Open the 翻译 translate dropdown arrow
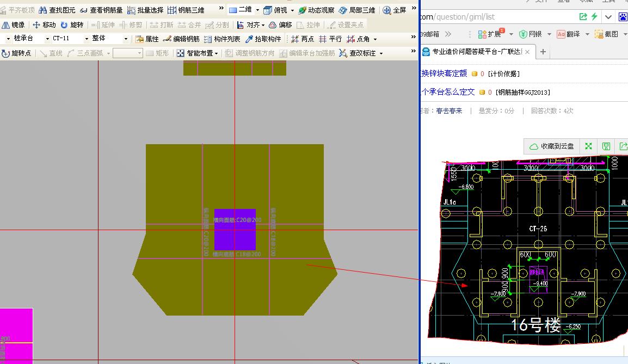The image size is (628, 364). (587, 34)
